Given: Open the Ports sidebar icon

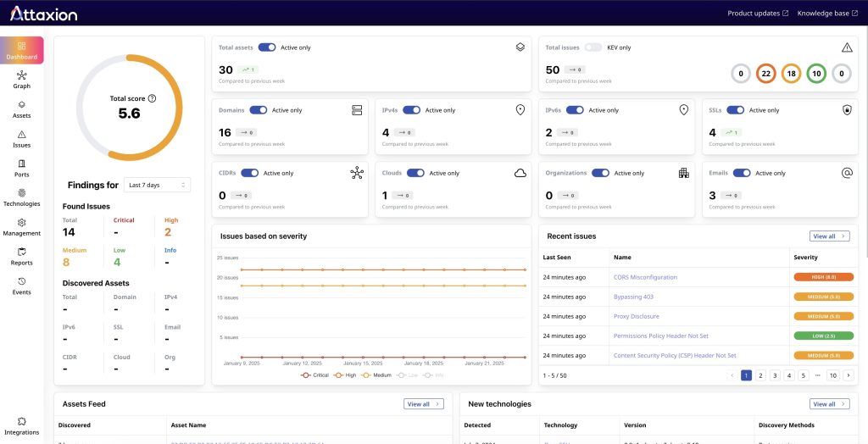Looking at the screenshot, I should [21, 168].
